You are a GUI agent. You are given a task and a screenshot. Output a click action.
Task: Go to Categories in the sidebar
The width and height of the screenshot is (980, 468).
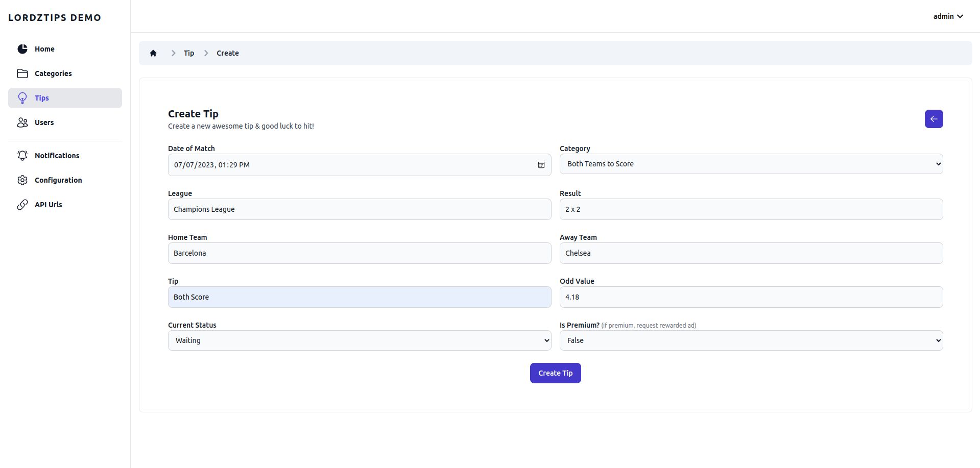click(x=53, y=73)
